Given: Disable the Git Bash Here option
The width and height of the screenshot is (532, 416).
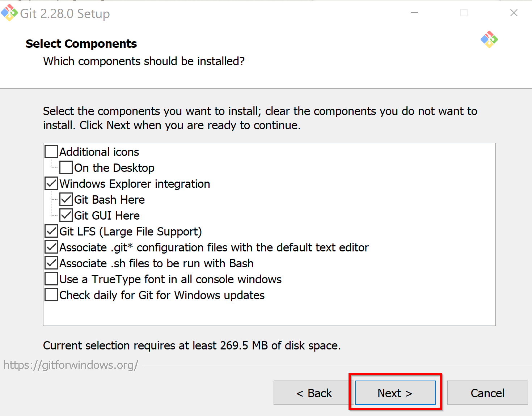Looking at the screenshot, I should (66, 199).
